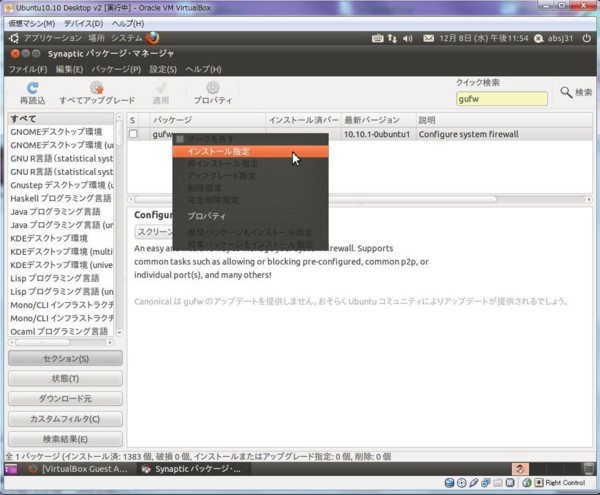Open VirtualBox 仮想マシン(M) menu
This screenshot has width=600, height=495.
pyautogui.click(x=32, y=24)
